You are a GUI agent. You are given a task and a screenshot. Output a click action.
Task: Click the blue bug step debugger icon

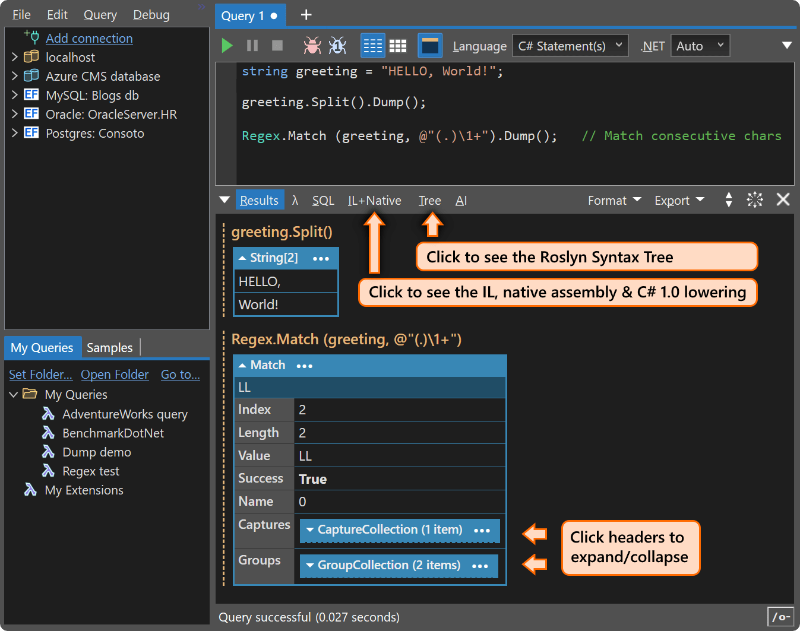[x=337, y=46]
